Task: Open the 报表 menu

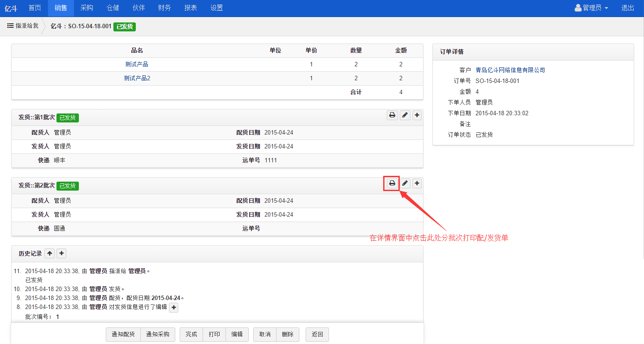Action: point(190,8)
